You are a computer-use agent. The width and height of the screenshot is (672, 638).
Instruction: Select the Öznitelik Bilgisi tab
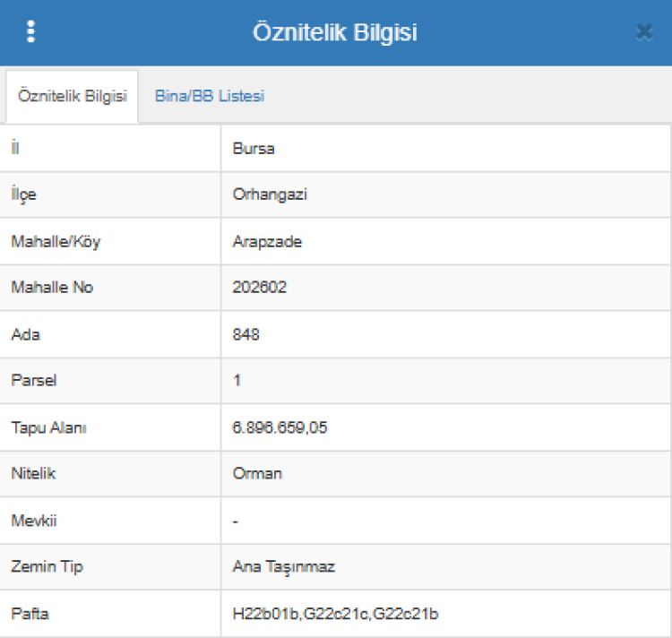(72, 97)
